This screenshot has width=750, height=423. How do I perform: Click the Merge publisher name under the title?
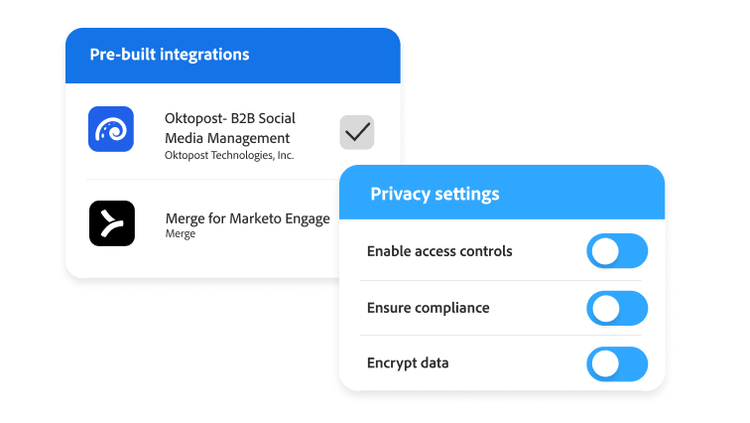(x=180, y=234)
